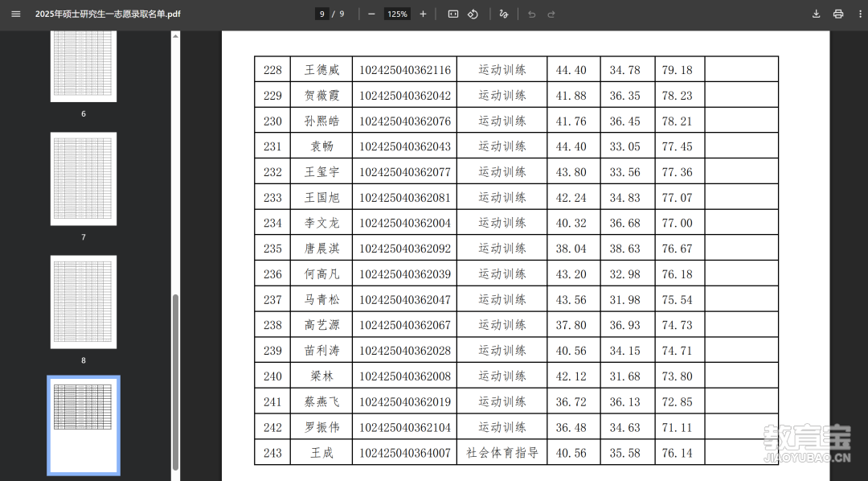Click score 37.80 in row 238
The width and height of the screenshot is (868, 481).
point(571,325)
